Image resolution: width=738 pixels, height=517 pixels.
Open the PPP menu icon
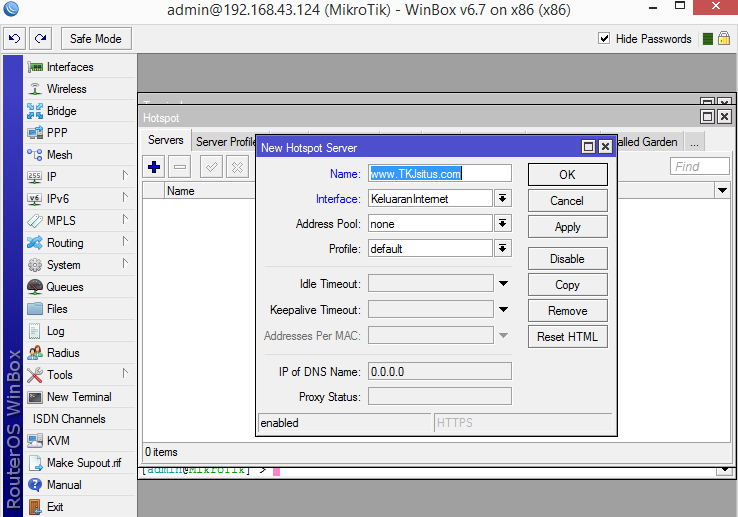(x=35, y=133)
